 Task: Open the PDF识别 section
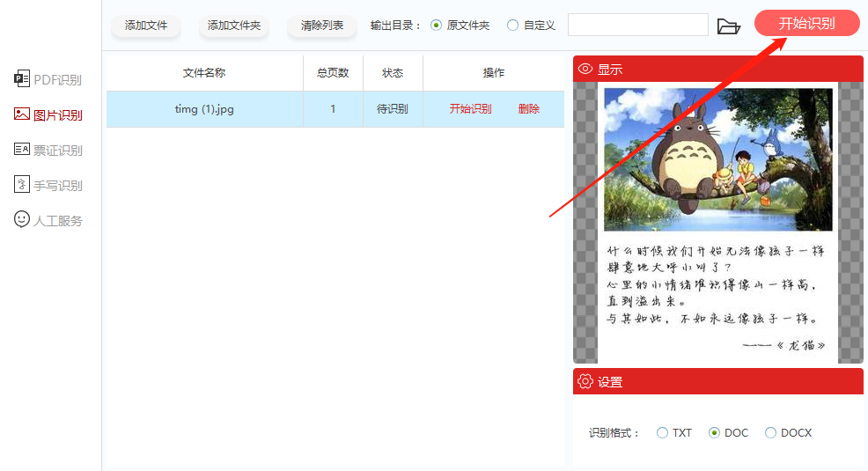[48, 80]
